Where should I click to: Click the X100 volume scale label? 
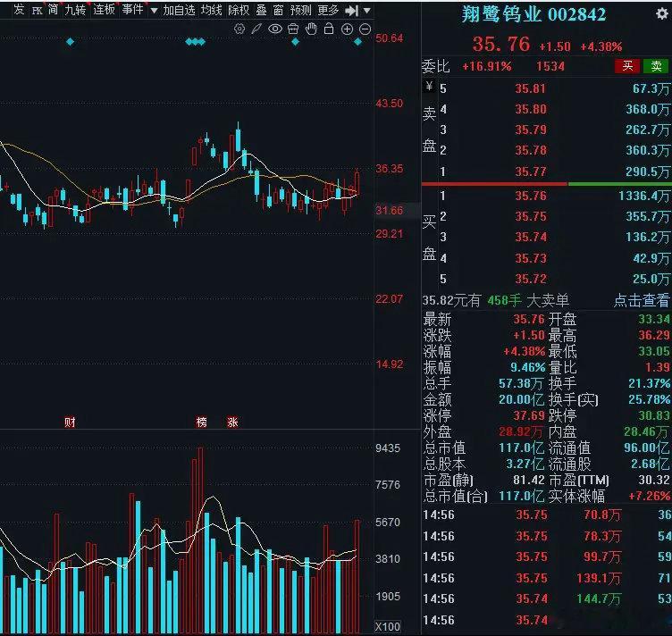[388, 626]
